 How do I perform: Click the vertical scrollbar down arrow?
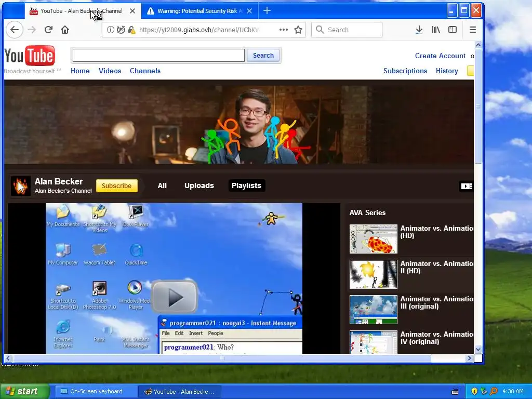point(478,350)
